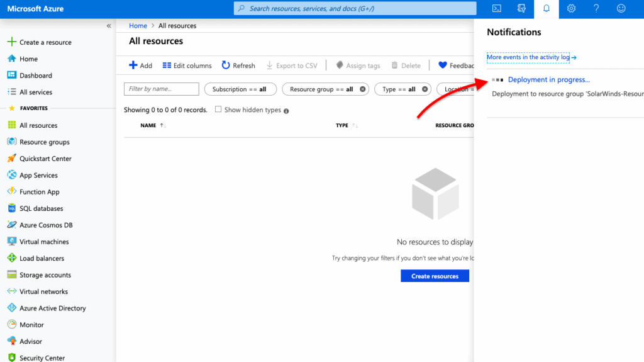The height and width of the screenshot is (362, 644).
Task: Open Cloud Shell from top bar
Action: pos(497,9)
